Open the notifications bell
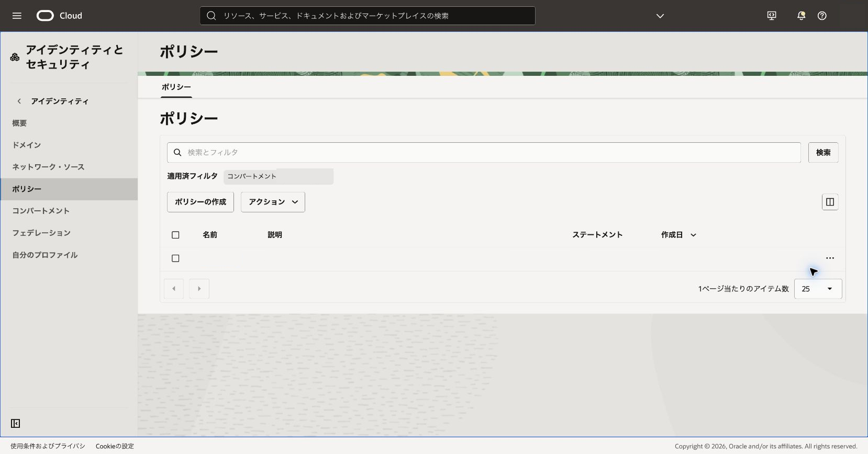This screenshot has width=868, height=454. [x=801, y=16]
